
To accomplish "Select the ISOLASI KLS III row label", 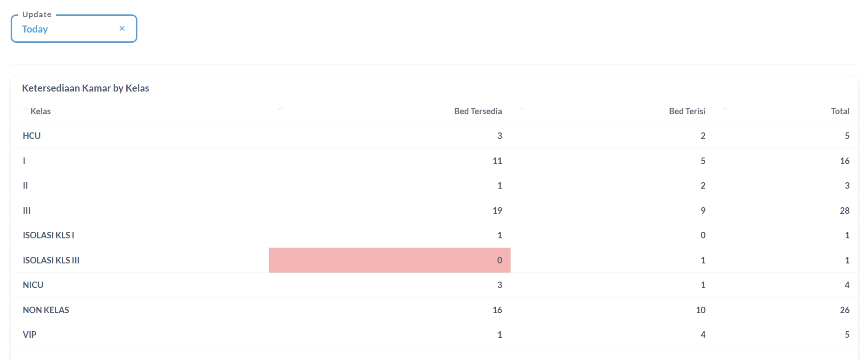I will point(51,261).
